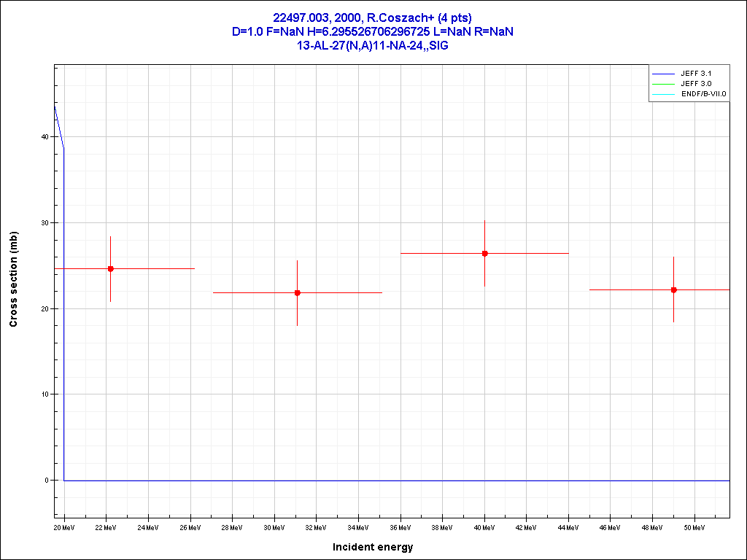Click the title line with R.Coszach+ (4 pts)
Image resolution: width=747 pixels, height=560 pixels.
(372, 17)
